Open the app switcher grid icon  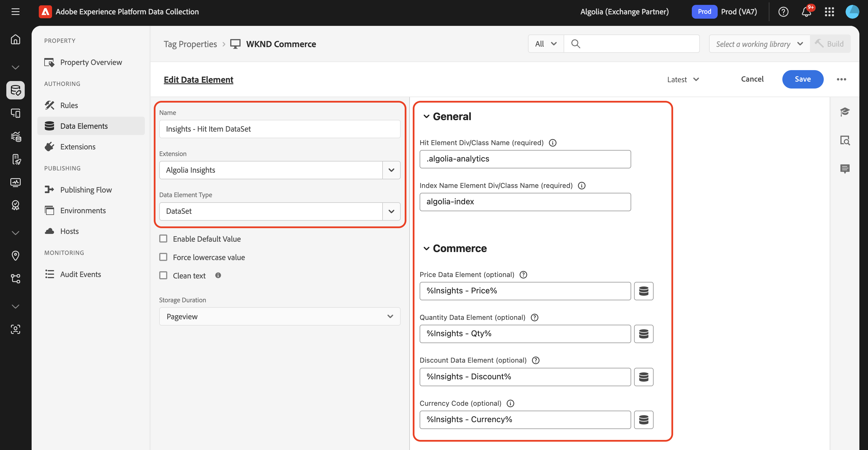[x=829, y=12]
